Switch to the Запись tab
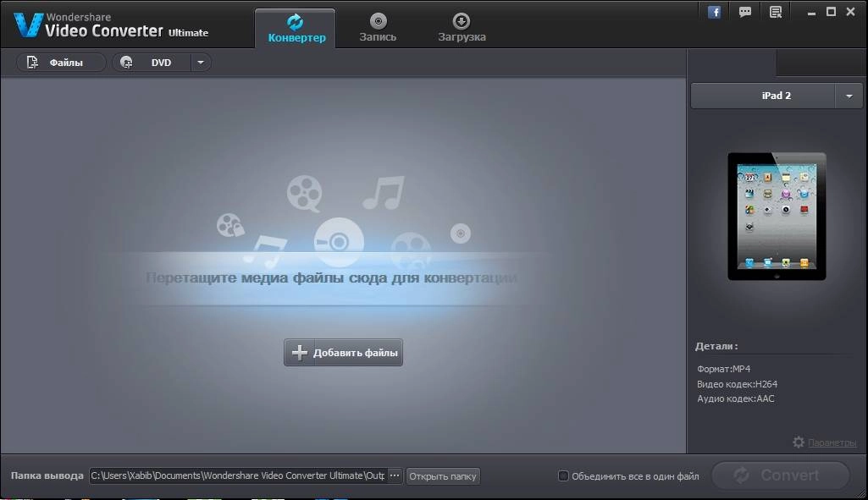The image size is (868, 500). pos(378,29)
